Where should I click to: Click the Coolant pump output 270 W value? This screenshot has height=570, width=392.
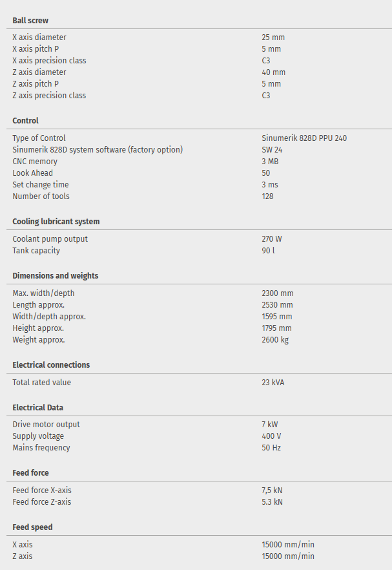[x=272, y=239]
